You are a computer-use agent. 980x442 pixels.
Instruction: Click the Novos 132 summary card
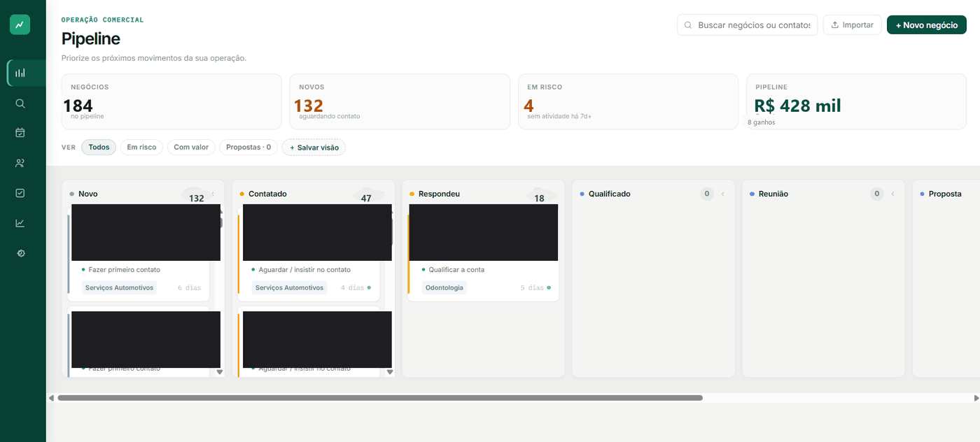click(400, 101)
